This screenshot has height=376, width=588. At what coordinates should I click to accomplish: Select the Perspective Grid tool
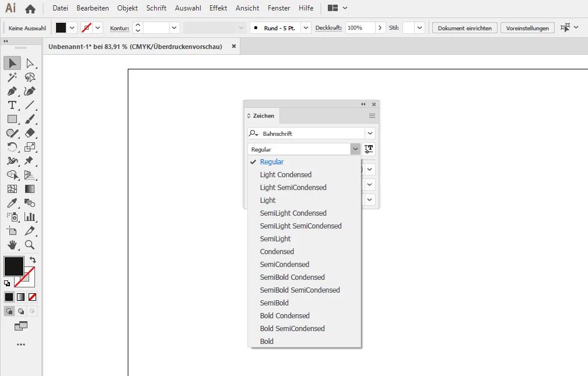tap(30, 175)
